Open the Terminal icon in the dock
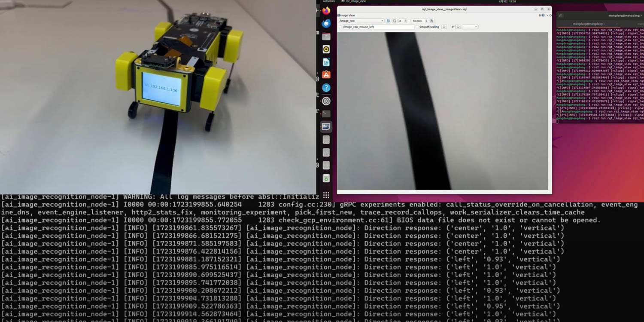The height and width of the screenshot is (322, 644). [326, 114]
